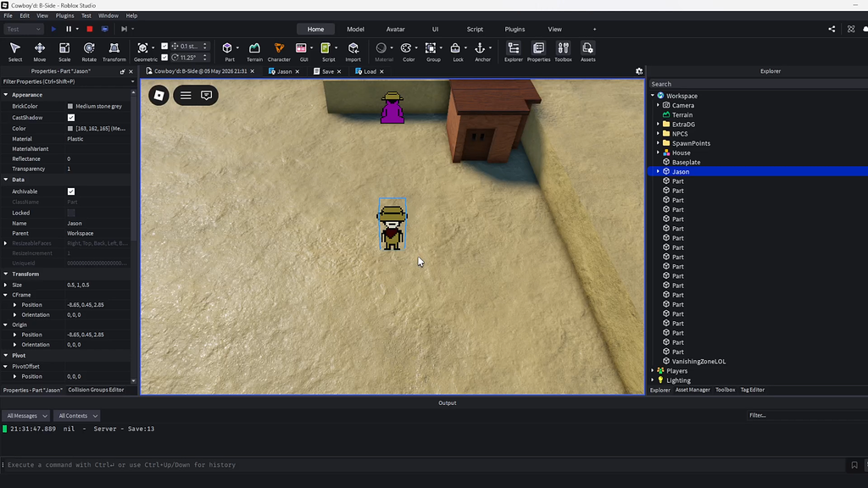Open the All Messages dropdown

[x=26, y=415]
